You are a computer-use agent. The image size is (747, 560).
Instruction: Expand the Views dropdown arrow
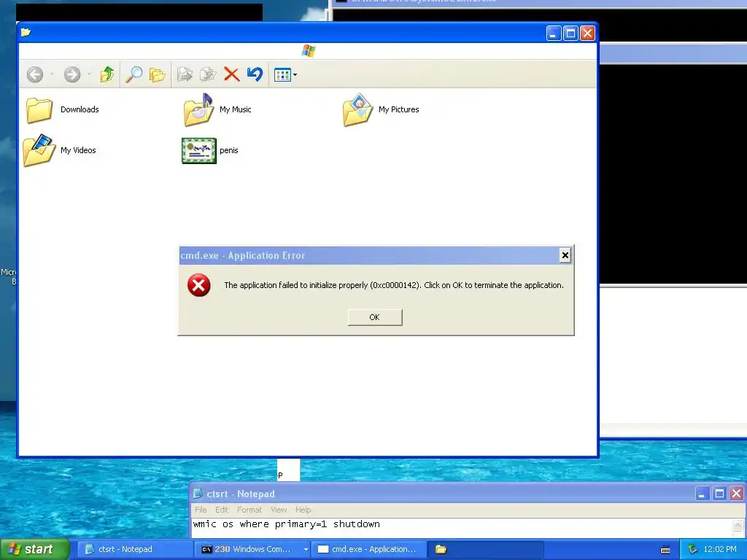point(295,75)
